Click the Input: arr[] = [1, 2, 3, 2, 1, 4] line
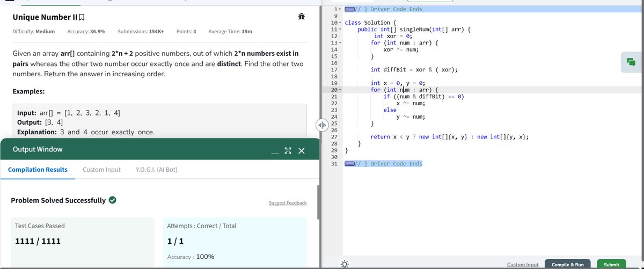The image size is (644, 269). coord(69,113)
